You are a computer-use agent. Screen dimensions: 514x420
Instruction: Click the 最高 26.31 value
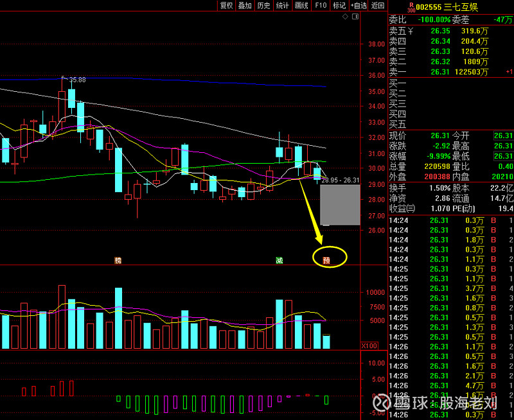click(x=504, y=146)
